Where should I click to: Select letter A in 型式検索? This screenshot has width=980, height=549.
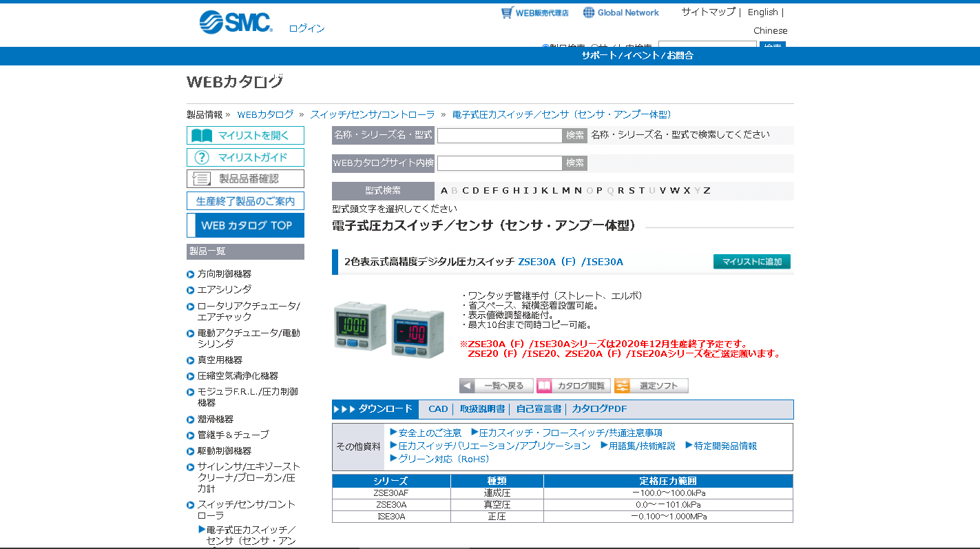444,191
